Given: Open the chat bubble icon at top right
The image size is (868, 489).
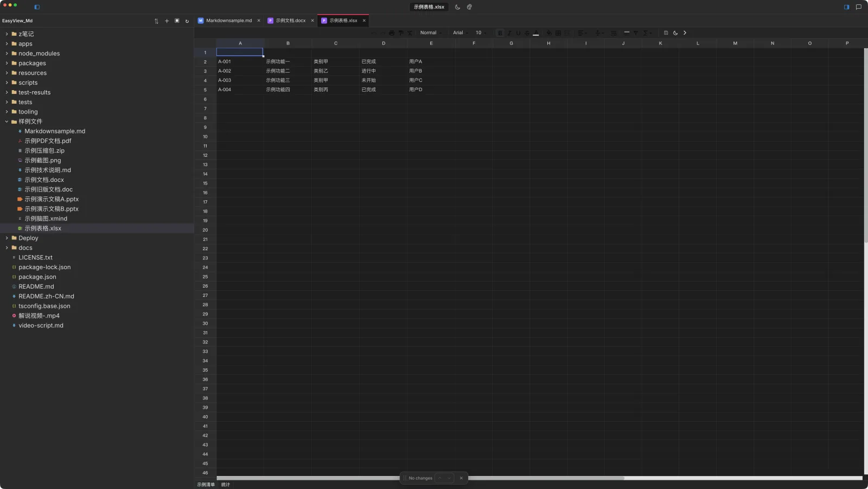Looking at the screenshot, I should [859, 7].
